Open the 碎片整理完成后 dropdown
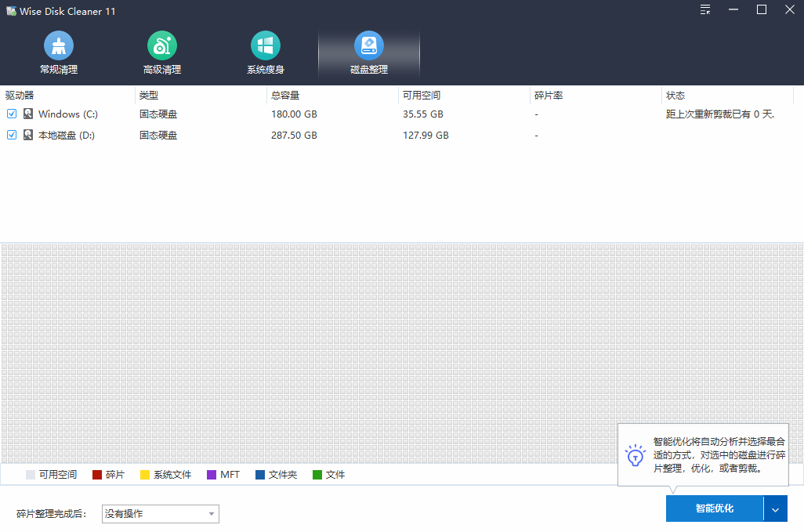The image size is (804, 532). pos(161,513)
